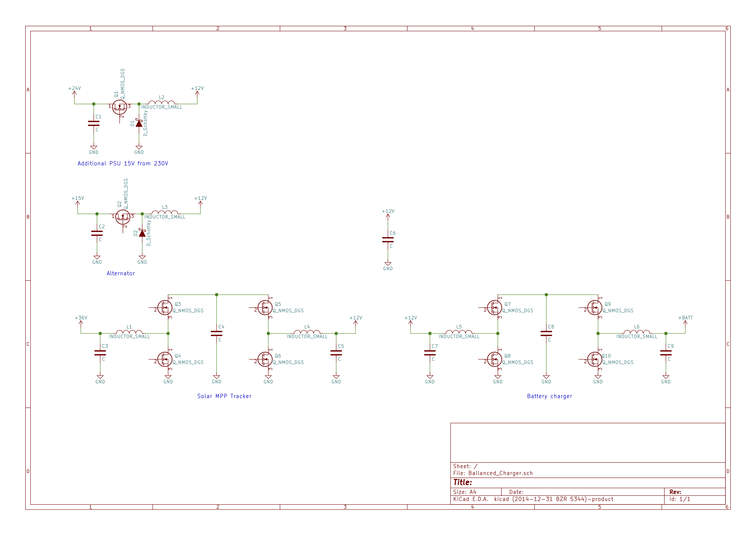
Task: Select capacitor C9 symbol
Action: point(666,353)
